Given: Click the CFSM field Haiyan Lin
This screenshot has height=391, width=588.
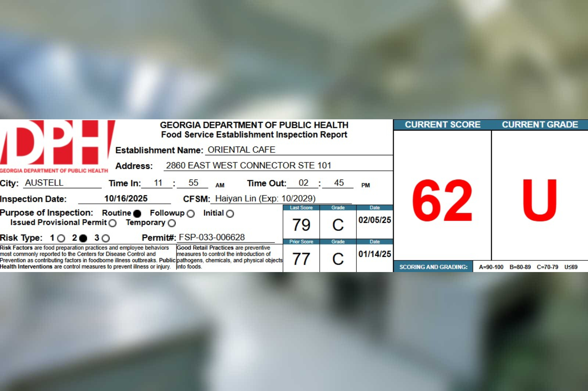Looking at the screenshot, I should pyautogui.click(x=265, y=199).
